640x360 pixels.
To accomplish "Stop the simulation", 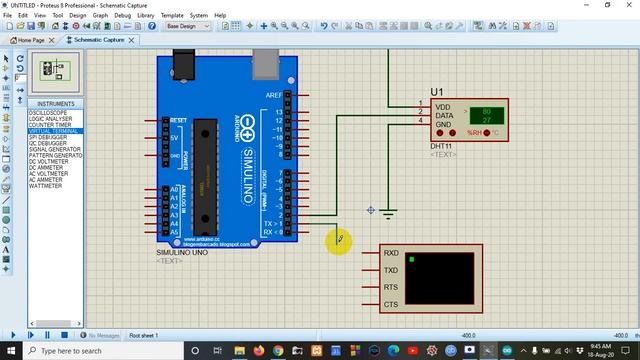I will (x=64, y=335).
